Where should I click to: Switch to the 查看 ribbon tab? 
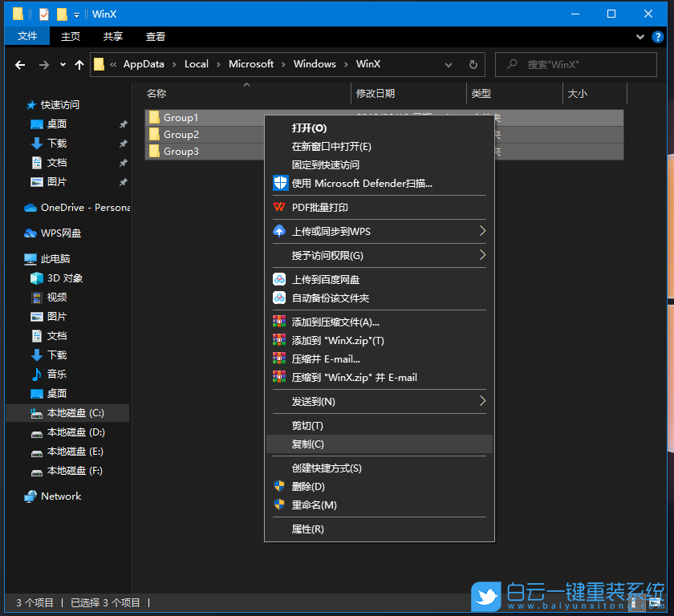(x=155, y=36)
